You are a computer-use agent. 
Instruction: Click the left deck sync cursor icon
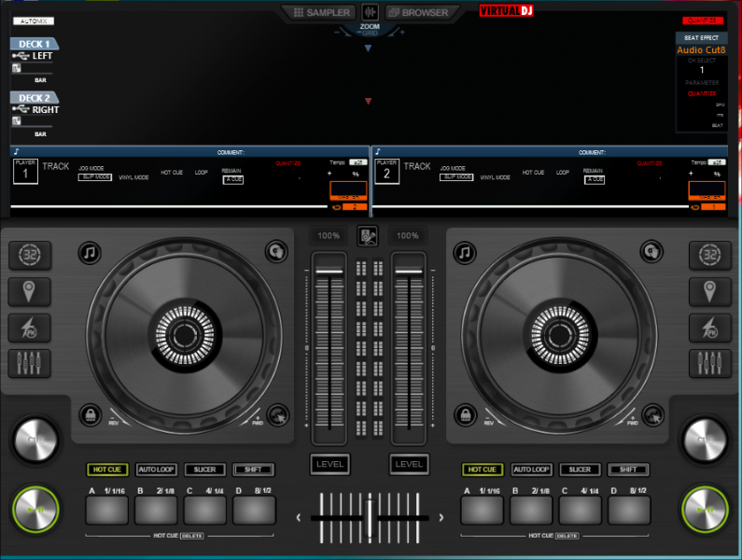click(278, 415)
